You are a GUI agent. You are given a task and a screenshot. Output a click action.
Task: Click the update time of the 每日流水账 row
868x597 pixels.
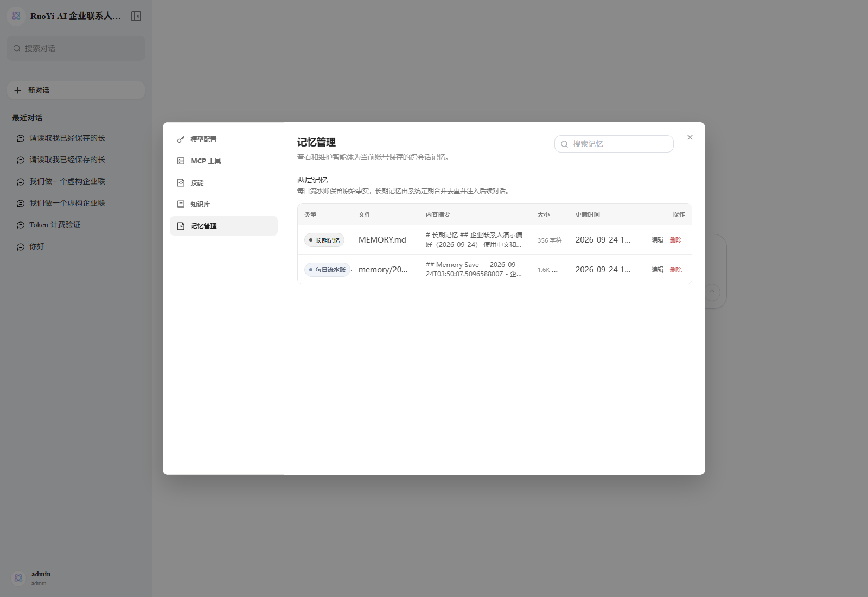(x=603, y=270)
